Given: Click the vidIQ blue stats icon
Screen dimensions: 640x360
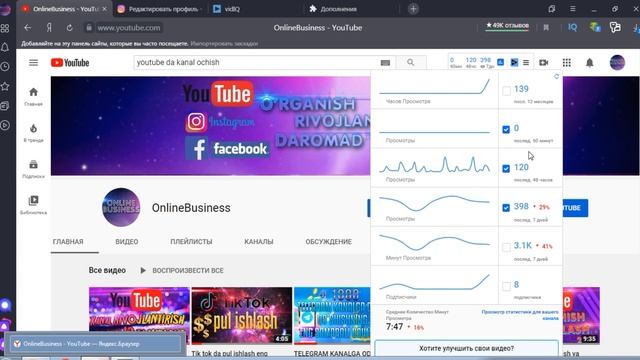Looking at the screenshot, I should point(500,62).
